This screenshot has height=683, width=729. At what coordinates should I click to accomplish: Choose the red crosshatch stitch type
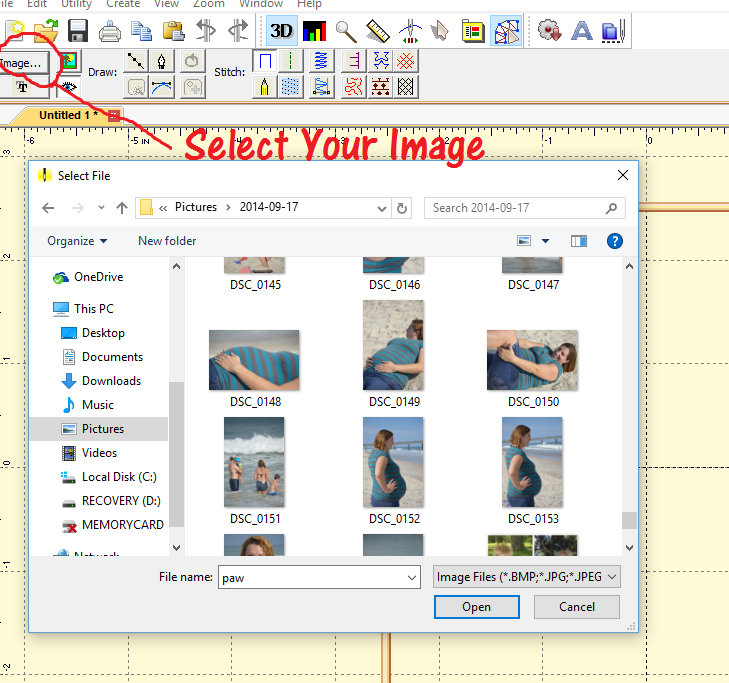click(405, 61)
